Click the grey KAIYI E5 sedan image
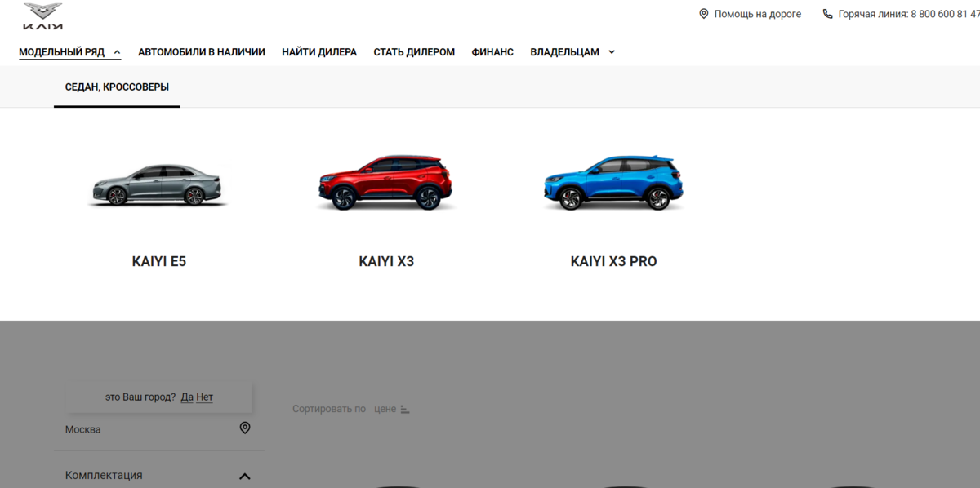 157,184
